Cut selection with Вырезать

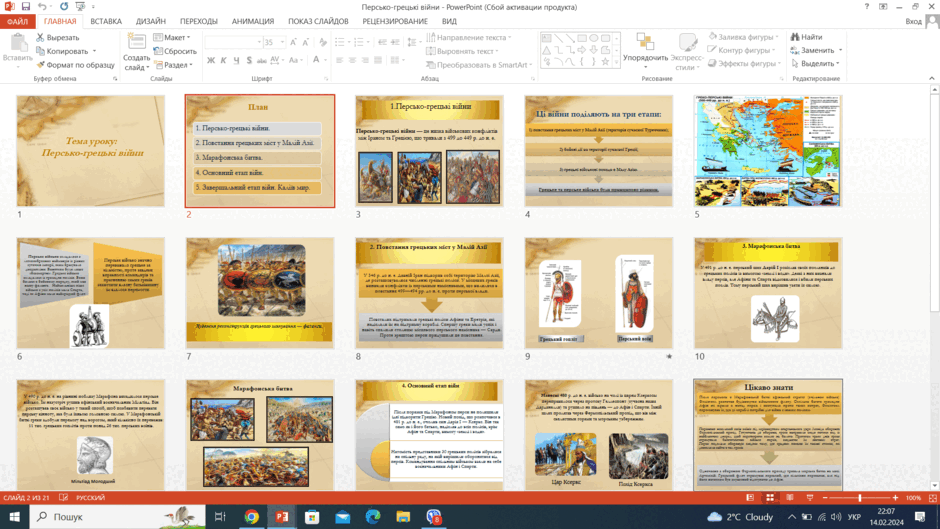(x=57, y=37)
